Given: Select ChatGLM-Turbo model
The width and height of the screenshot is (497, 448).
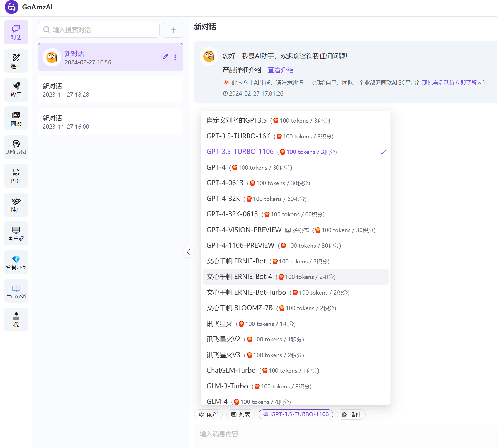Looking at the screenshot, I should (x=296, y=371).
